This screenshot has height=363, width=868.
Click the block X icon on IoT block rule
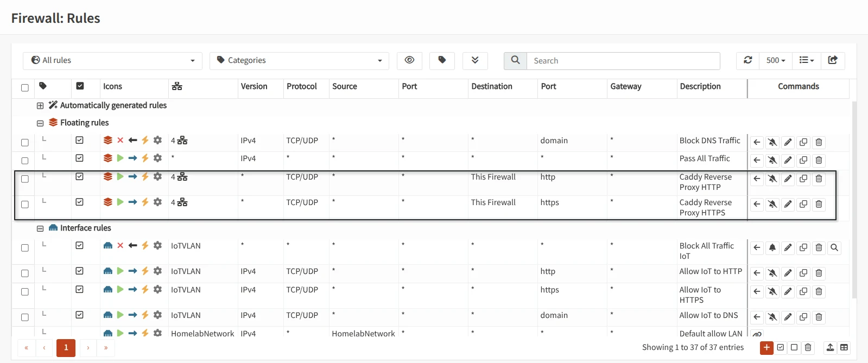[x=121, y=246]
